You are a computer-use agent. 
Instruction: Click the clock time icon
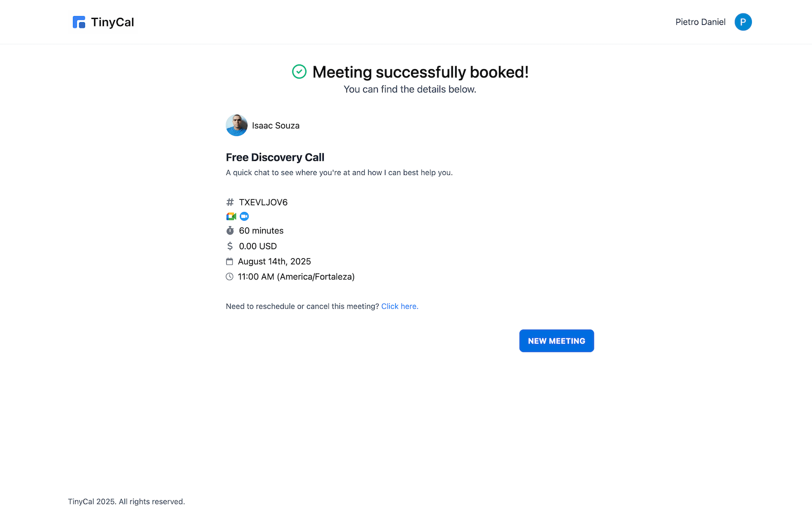(230, 277)
